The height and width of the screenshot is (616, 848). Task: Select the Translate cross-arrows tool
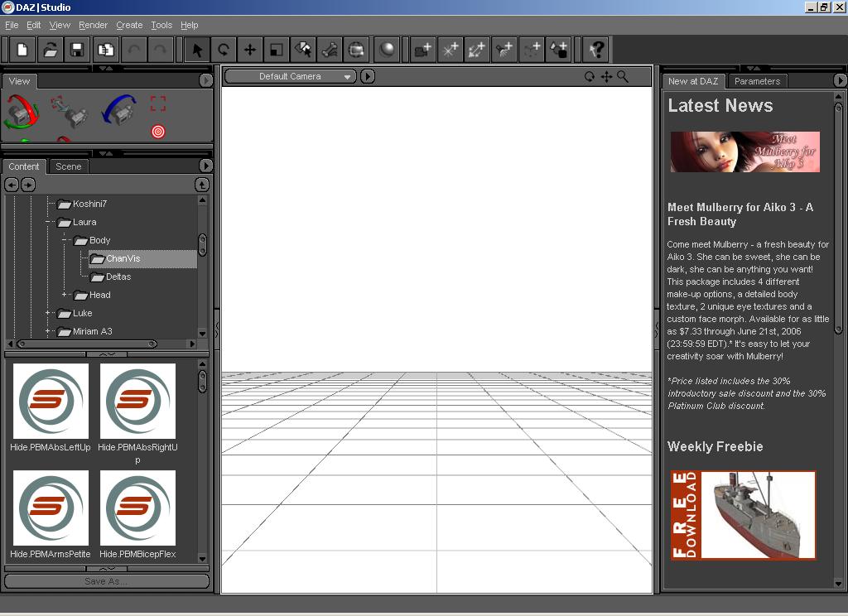click(x=250, y=50)
